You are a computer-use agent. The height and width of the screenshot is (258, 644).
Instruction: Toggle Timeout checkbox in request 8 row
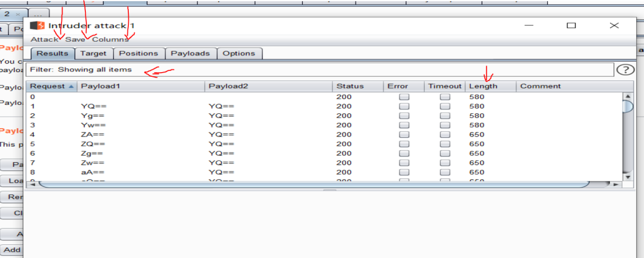point(445,172)
